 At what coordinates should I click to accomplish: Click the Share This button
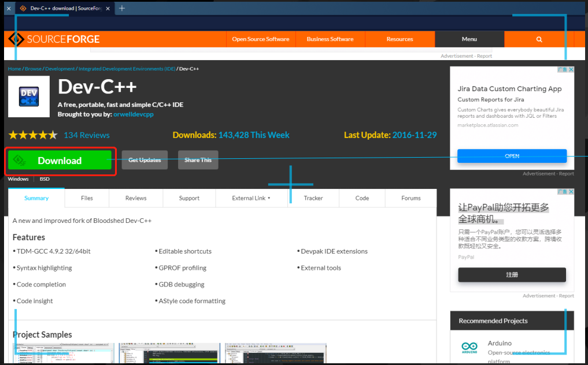pyautogui.click(x=198, y=160)
